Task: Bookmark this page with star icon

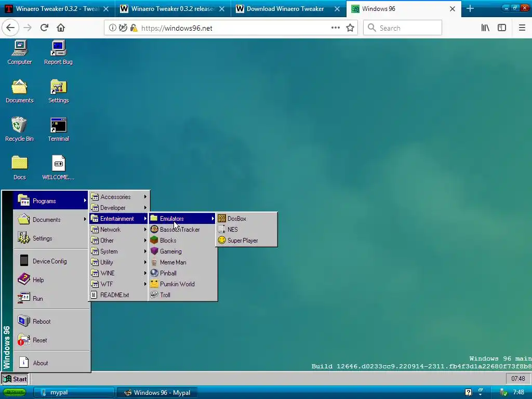Action: point(350,28)
